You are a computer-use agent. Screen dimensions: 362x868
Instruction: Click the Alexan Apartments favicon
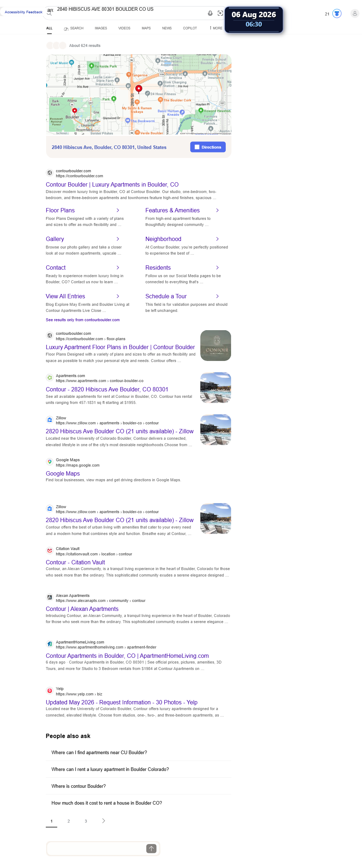coord(50,597)
